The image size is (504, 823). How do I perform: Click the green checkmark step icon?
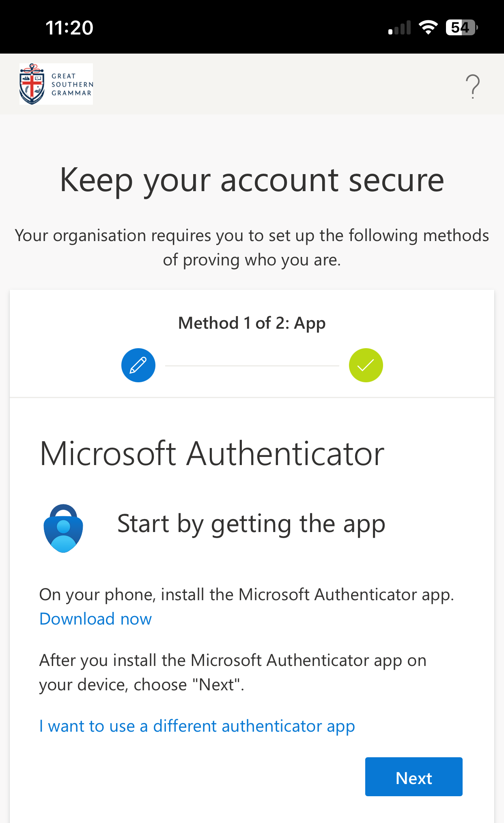[x=366, y=365]
